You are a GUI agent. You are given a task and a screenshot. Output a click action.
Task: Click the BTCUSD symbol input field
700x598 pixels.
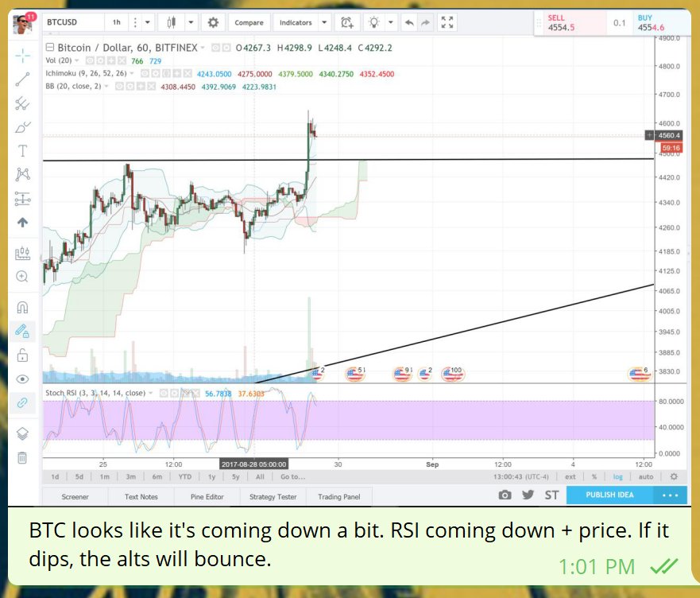(x=73, y=22)
